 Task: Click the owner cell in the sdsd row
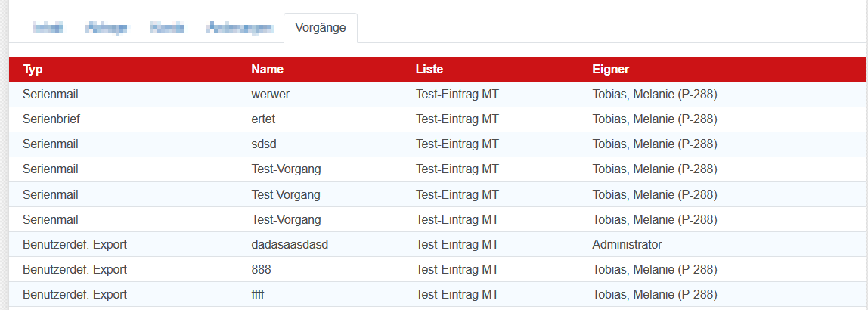[654, 144]
